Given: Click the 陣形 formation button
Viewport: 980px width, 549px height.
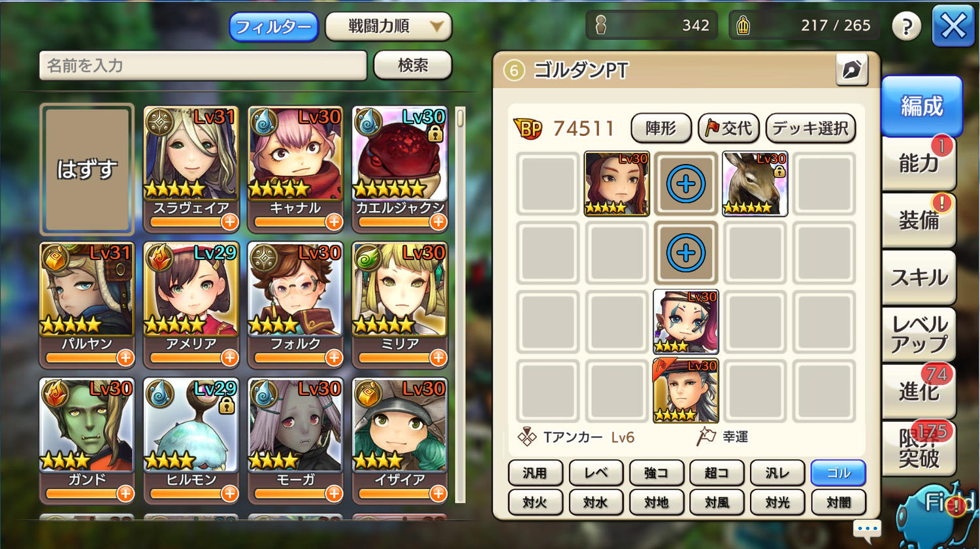Looking at the screenshot, I should click(661, 128).
